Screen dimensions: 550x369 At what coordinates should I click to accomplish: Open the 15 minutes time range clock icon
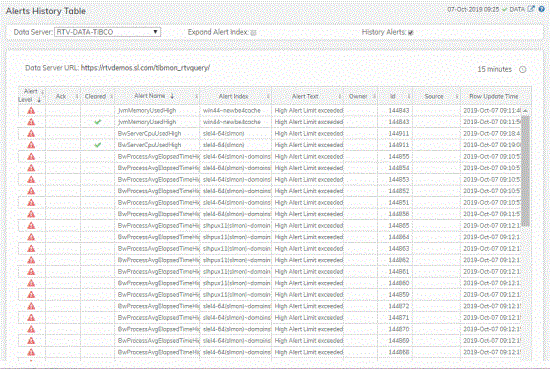click(x=523, y=69)
